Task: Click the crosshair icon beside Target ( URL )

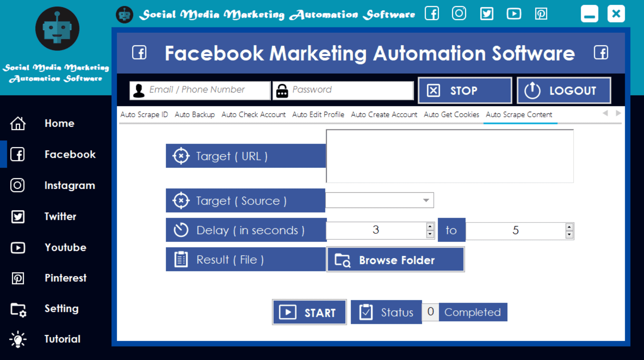Action: pos(181,156)
